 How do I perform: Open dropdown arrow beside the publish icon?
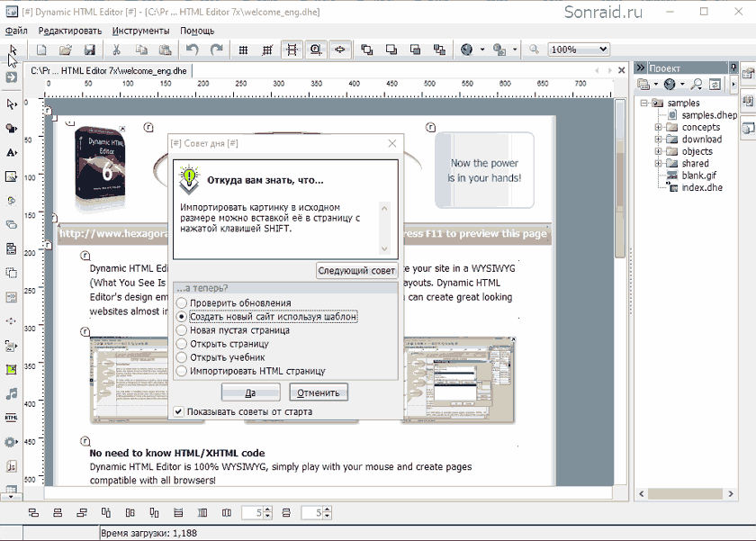tap(515, 50)
